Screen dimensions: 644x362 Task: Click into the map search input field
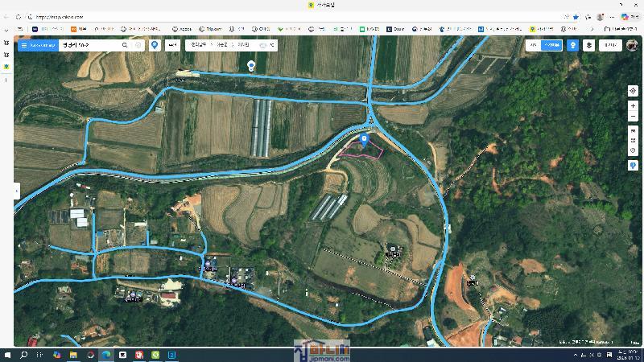tap(89, 45)
